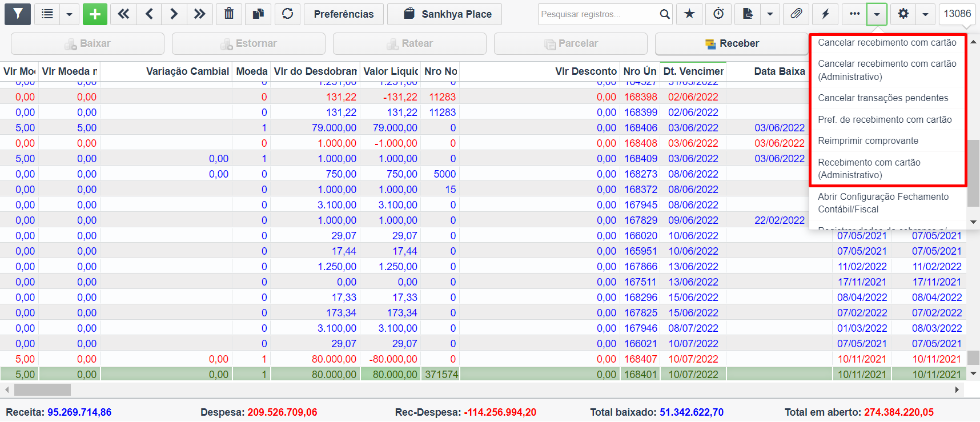Open Preferências button
Image resolution: width=980 pixels, height=422 pixels.
344,14
